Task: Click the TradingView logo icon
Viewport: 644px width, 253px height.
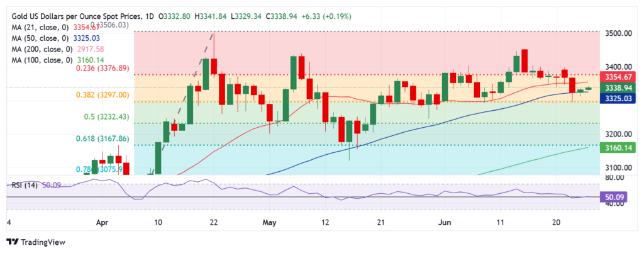Action: pyautogui.click(x=12, y=242)
